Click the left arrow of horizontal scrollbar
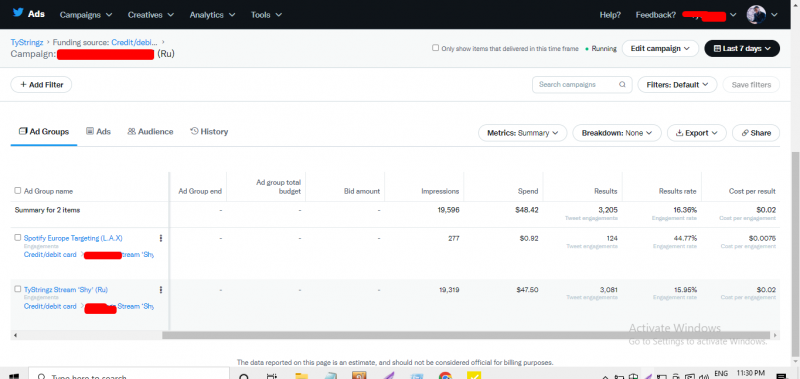The width and height of the screenshot is (800, 379). pos(15,335)
